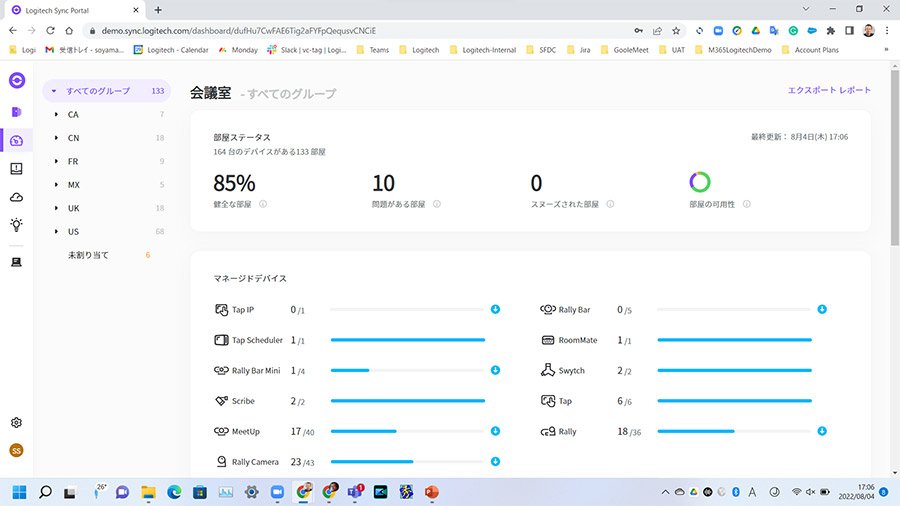This screenshot has width=900, height=506.
Task: Click update arrow for Rally Bar
Action: click(x=822, y=309)
